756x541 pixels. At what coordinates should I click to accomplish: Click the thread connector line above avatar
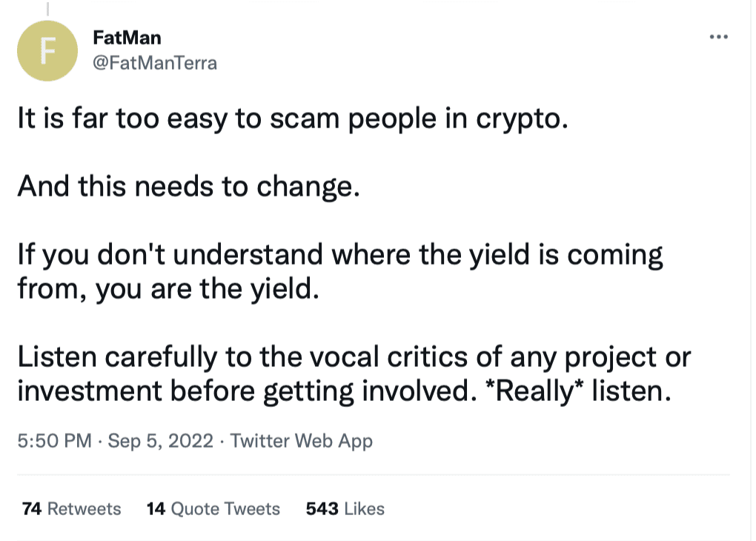click(47, 8)
